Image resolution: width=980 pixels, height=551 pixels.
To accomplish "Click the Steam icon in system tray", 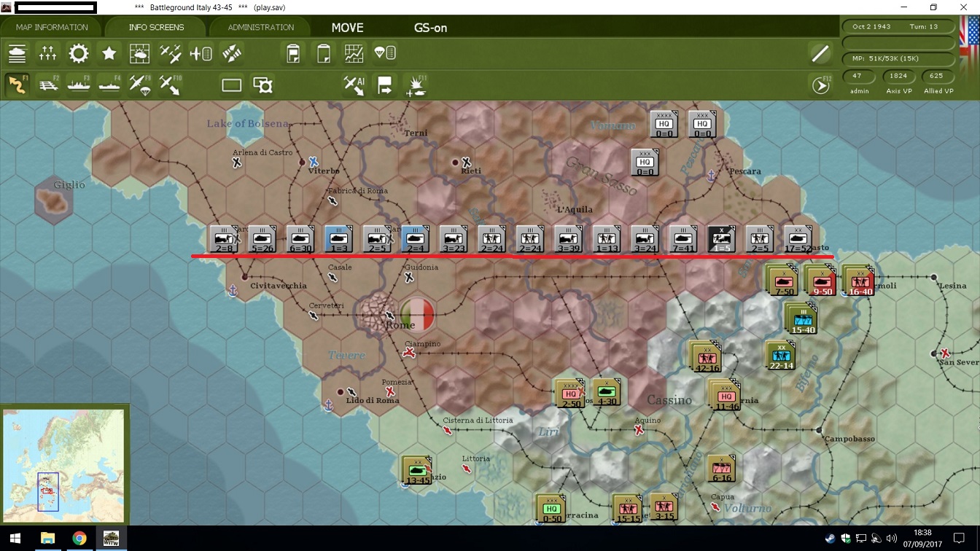I will click(x=831, y=539).
